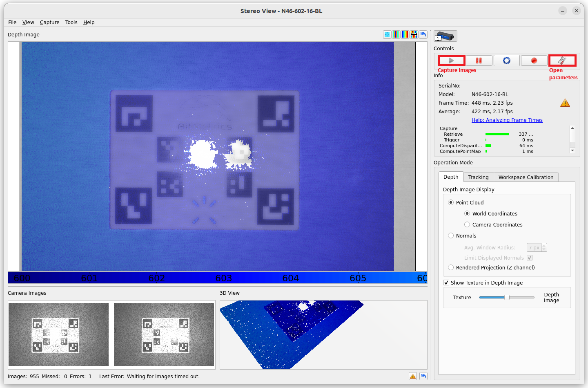
Task: Switch to the Tracking tab
Action: pos(478,177)
